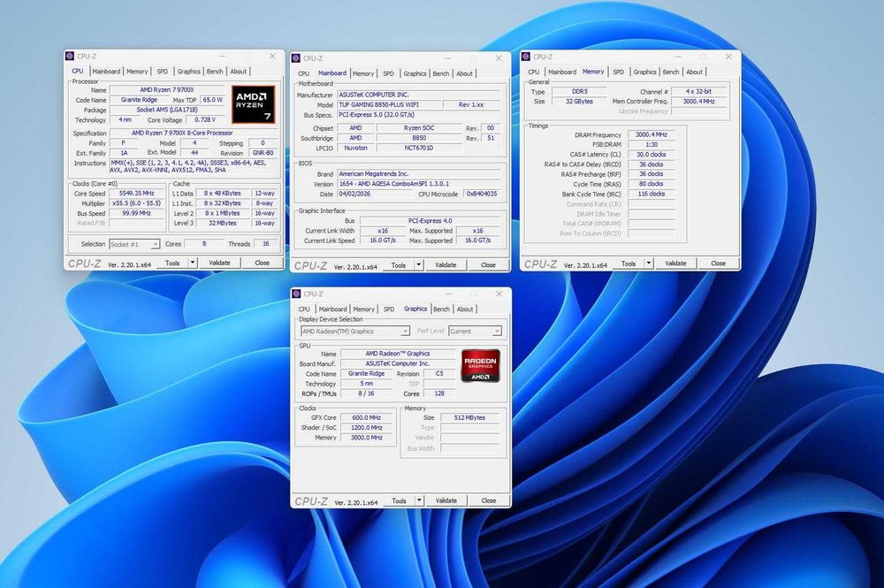Open the SPD tab in the Mainboard window
This screenshot has height=588, width=884.
(388, 74)
